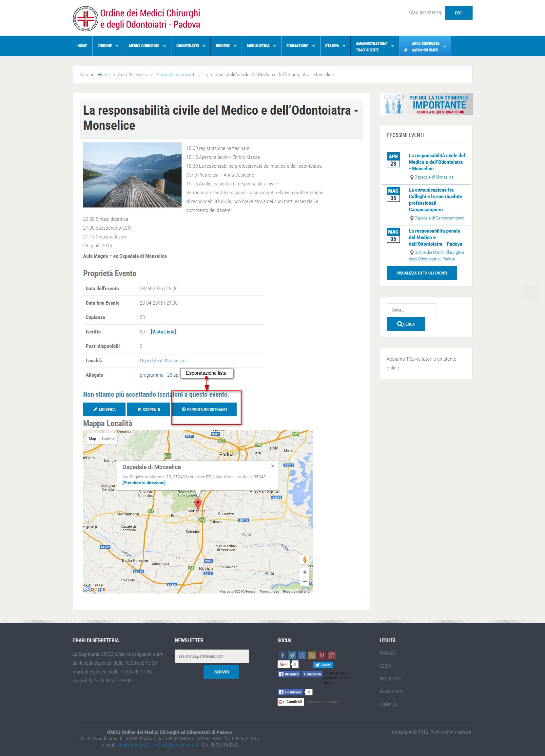The height and width of the screenshot is (756, 545).
Task: Open the Modulistica menu item
Action: 261,46
